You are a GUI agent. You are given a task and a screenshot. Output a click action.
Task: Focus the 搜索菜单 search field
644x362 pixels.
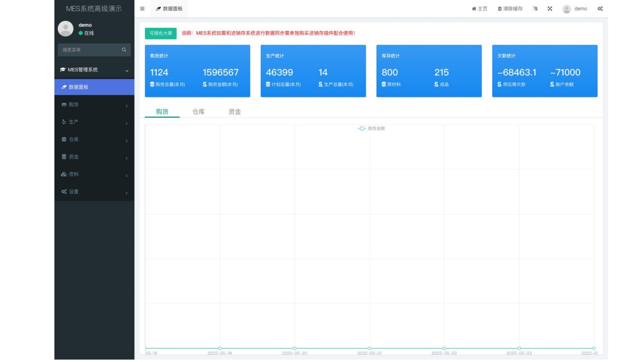pyautogui.click(x=89, y=50)
